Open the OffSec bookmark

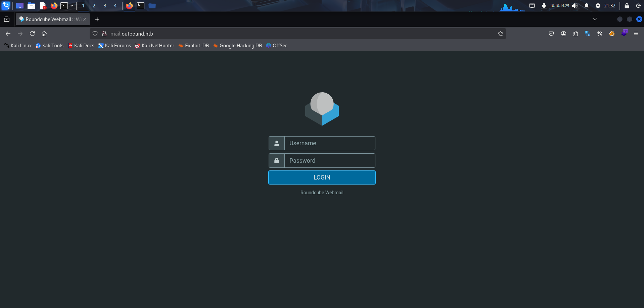[277, 46]
